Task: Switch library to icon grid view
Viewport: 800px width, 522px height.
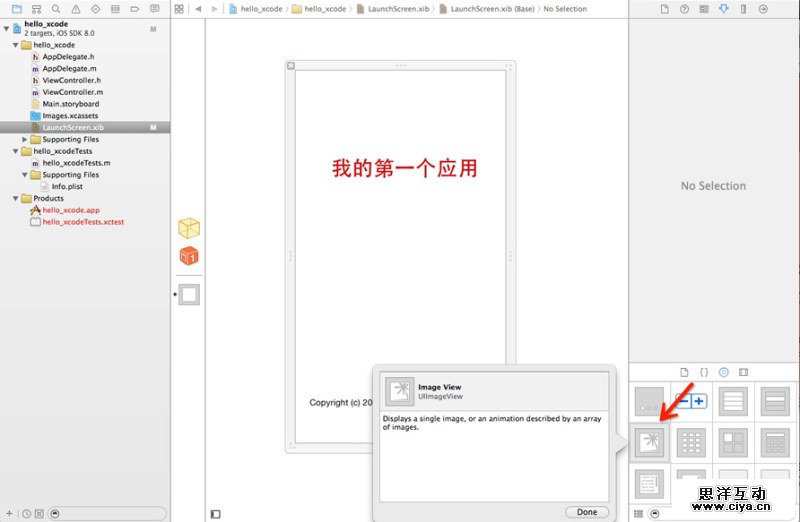Action: (x=639, y=513)
